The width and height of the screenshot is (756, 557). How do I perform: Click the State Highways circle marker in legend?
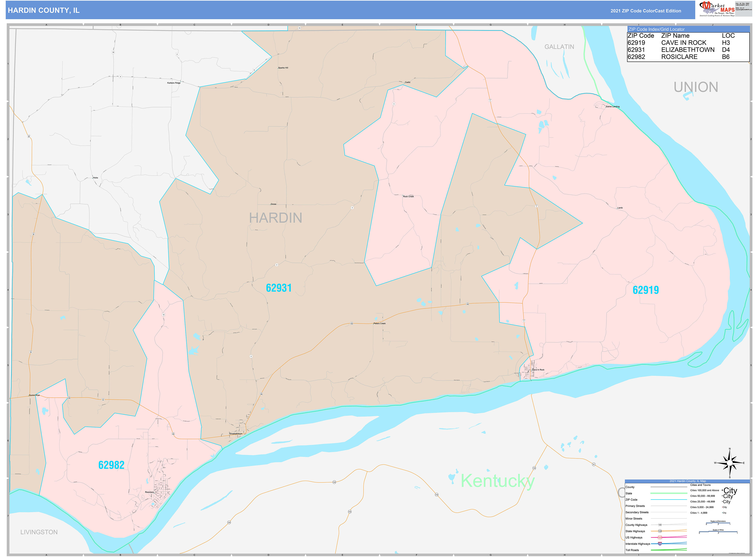tap(660, 531)
